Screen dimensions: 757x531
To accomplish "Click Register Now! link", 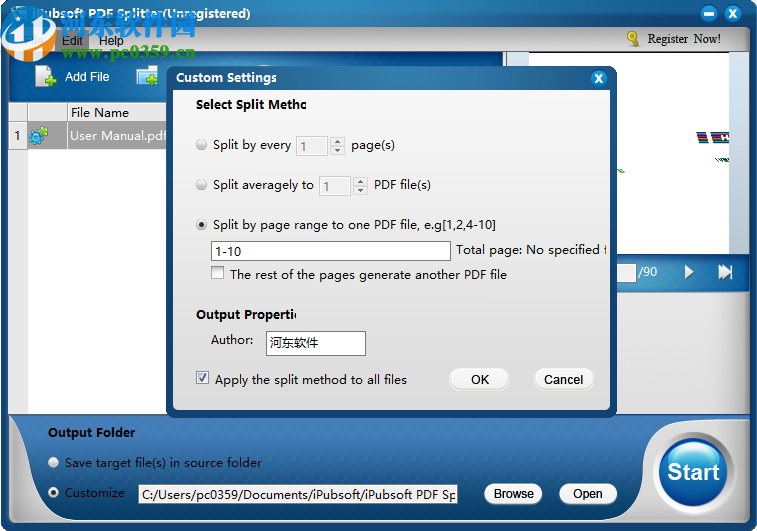I will coord(684,39).
